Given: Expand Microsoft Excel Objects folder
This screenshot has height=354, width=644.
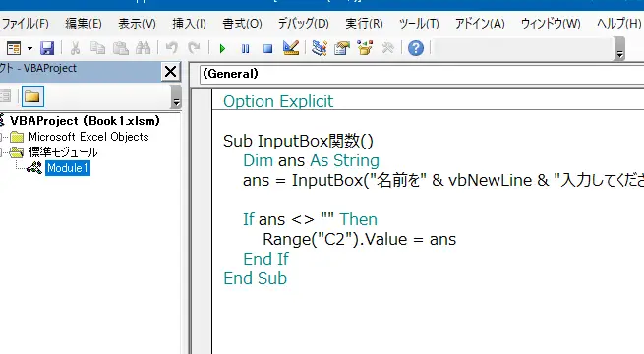Looking at the screenshot, I should point(2,137).
